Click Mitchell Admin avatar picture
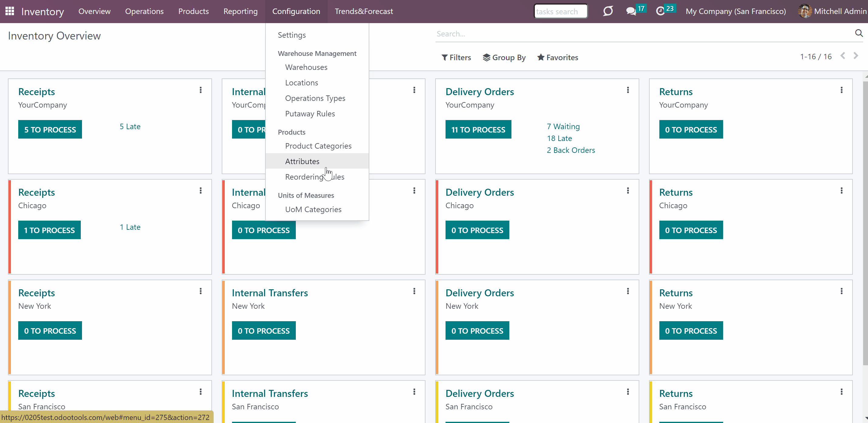This screenshot has width=868, height=423. pos(805,11)
